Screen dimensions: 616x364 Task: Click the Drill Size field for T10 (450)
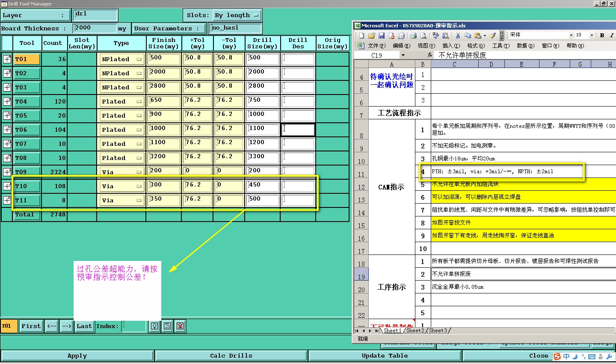pyautogui.click(x=262, y=186)
